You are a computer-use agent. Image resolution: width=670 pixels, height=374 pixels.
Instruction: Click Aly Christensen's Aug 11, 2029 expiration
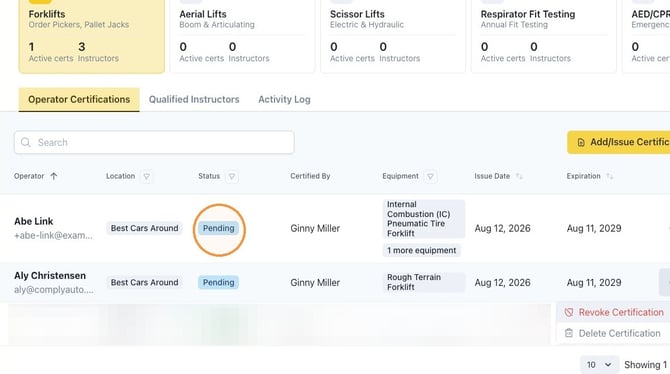[x=594, y=283]
